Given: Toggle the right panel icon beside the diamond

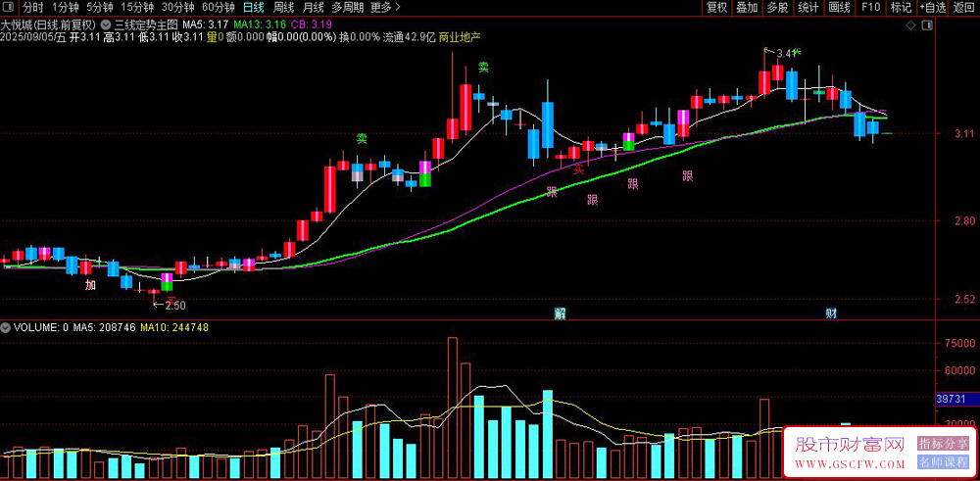Looking at the screenshot, I should tap(927, 25).
